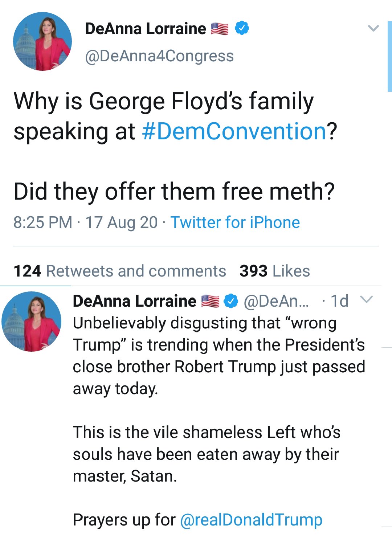Open the main tweet's profile avatar
392x536 pixels.
click(x=42, y=41)
